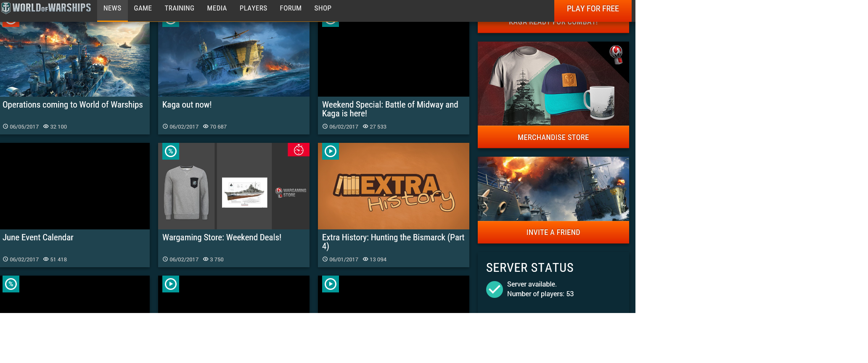Open the GAME menu
Screen dimensions: 868x363
[x=143, y=8]
